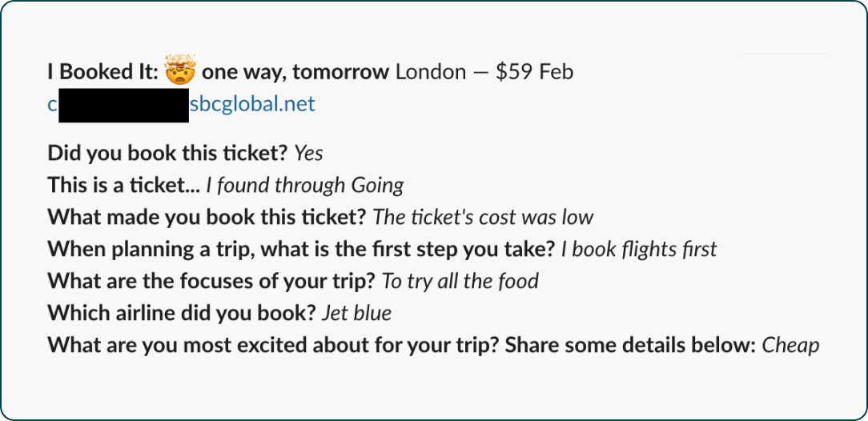The width and height of the screenshot is (868, 421).
Task: Click 'What made you book this ticket?' question
Action: coord(207,218)
